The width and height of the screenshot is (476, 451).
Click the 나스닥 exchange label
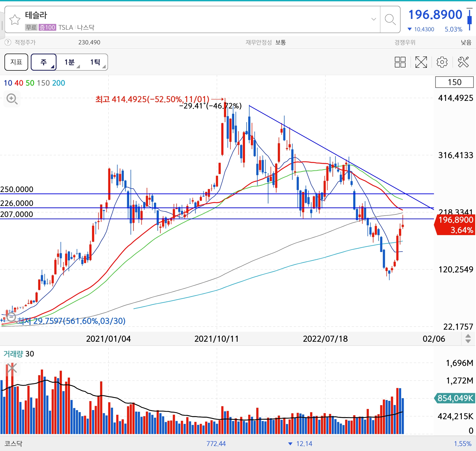[x=86, y=27]
